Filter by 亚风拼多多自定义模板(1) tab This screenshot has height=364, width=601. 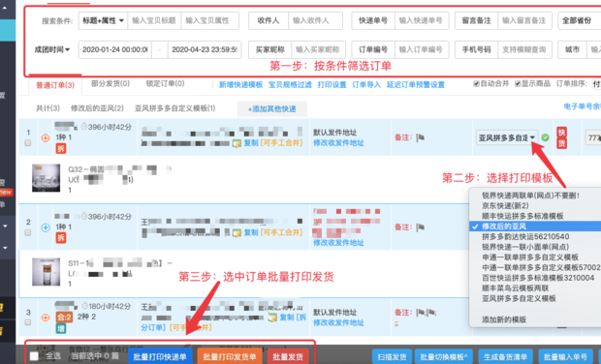[x=175, y=108]
